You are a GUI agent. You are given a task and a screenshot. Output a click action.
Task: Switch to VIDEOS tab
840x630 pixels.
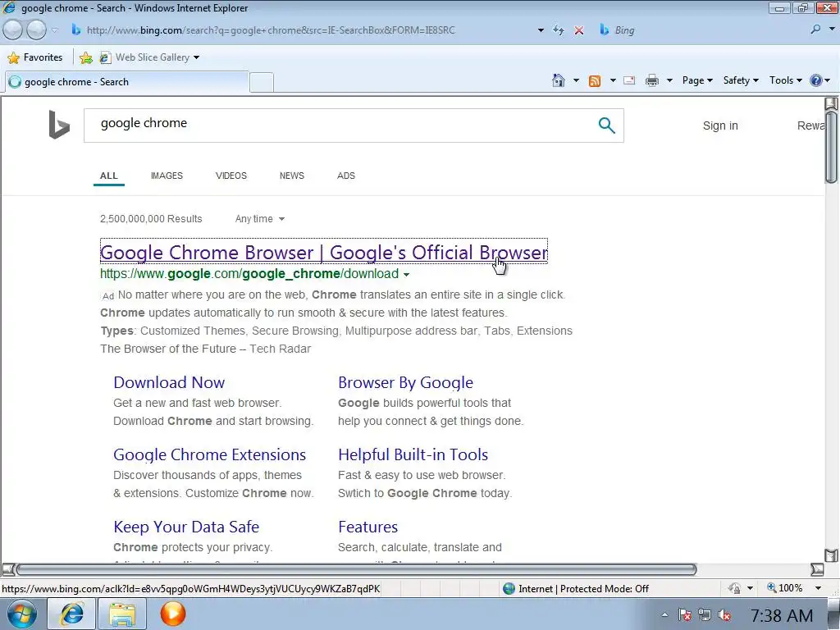pyautogui.click(x=231, y=176)
